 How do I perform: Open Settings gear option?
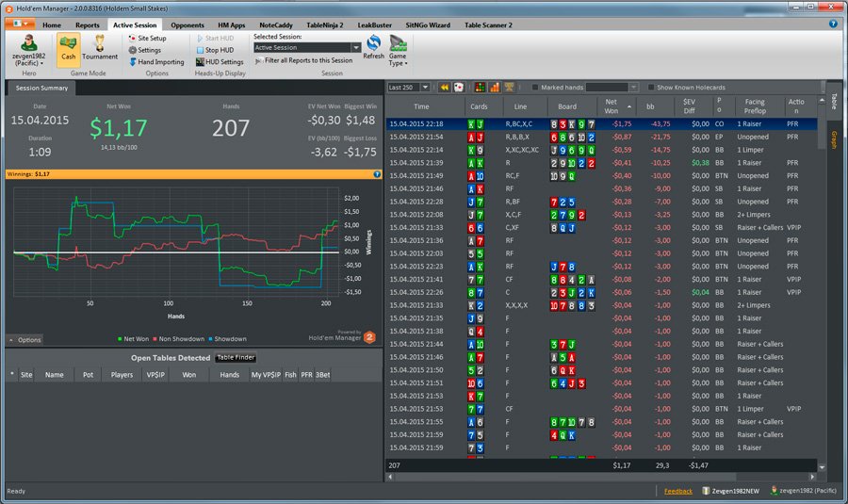[144, 50]
